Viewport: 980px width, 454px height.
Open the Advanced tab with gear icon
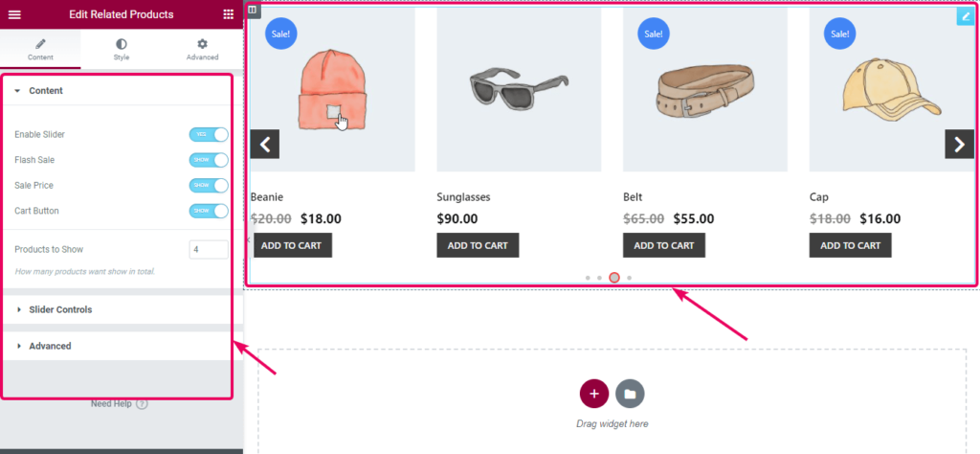(202, 50)
